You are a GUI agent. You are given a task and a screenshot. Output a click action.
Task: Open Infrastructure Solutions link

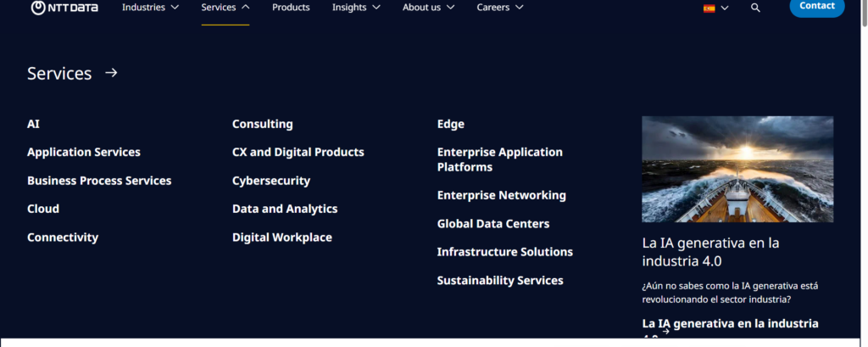pos(505,252)
